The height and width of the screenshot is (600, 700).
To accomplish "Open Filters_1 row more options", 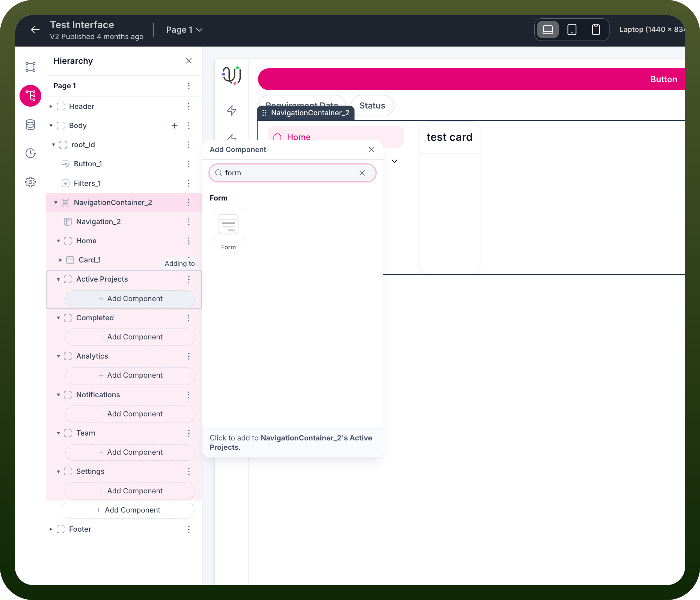I will 189,183.
